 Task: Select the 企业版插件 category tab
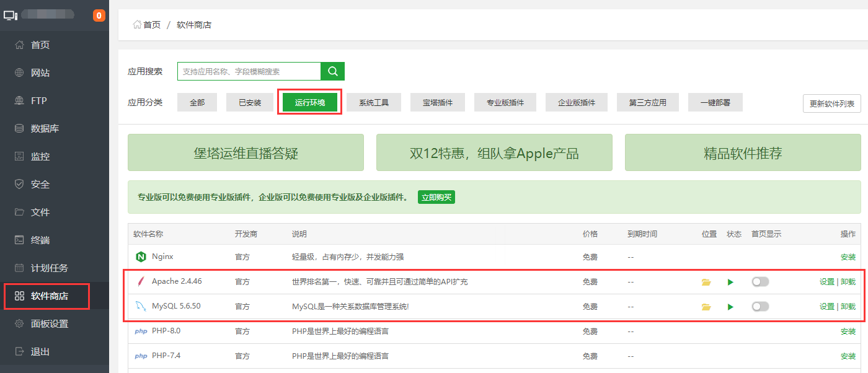pyautogui.click(x=577, y=102)
